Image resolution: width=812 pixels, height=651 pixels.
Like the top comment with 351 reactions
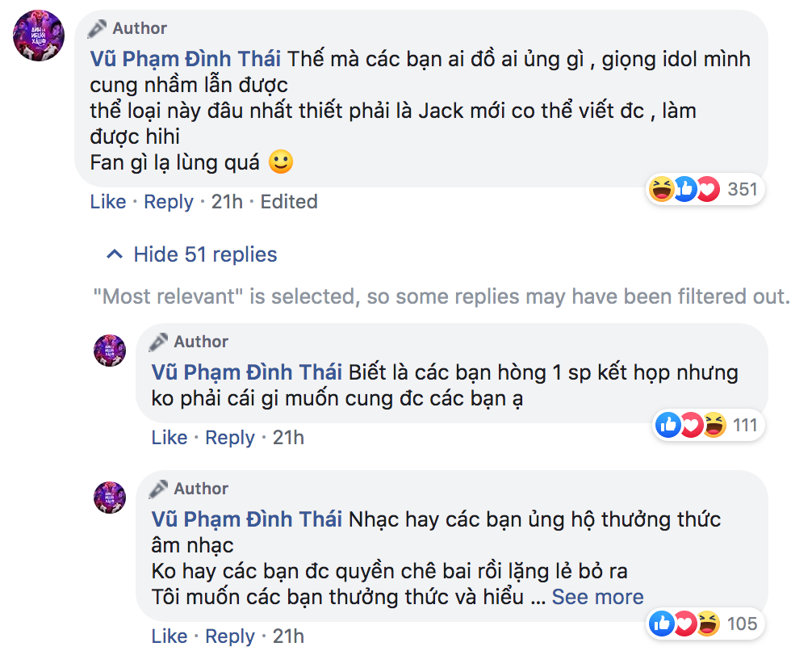[x=108, y=202]
